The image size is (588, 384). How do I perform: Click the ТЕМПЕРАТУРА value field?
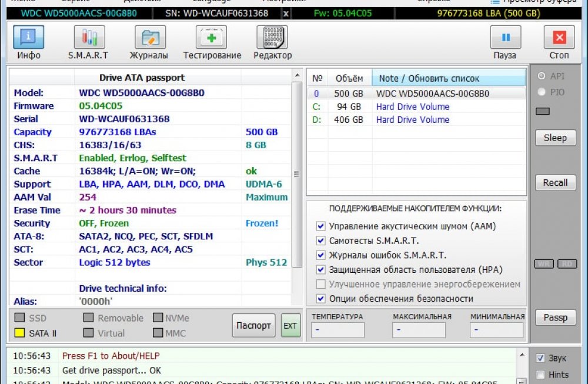click(338, 330)
